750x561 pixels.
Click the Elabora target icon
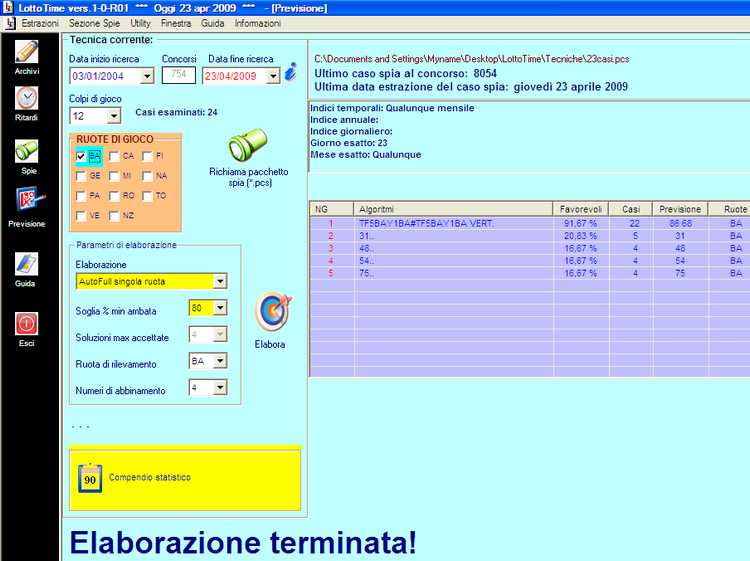(x=273, y=312)
